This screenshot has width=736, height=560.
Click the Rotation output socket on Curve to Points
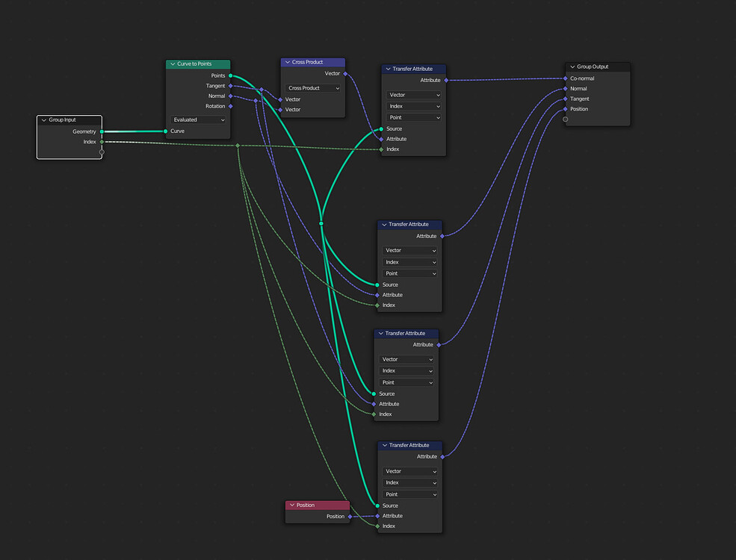coord(229,105)
